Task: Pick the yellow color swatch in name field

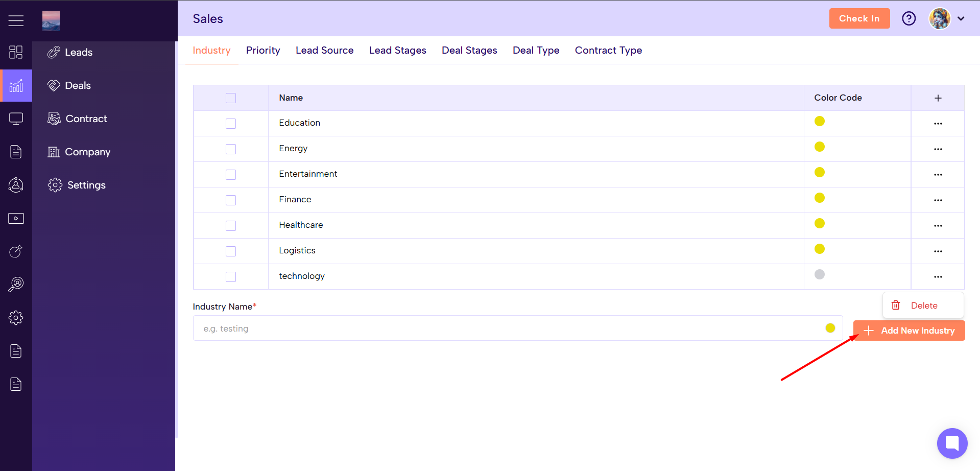Action: click(x=830, y=328)
